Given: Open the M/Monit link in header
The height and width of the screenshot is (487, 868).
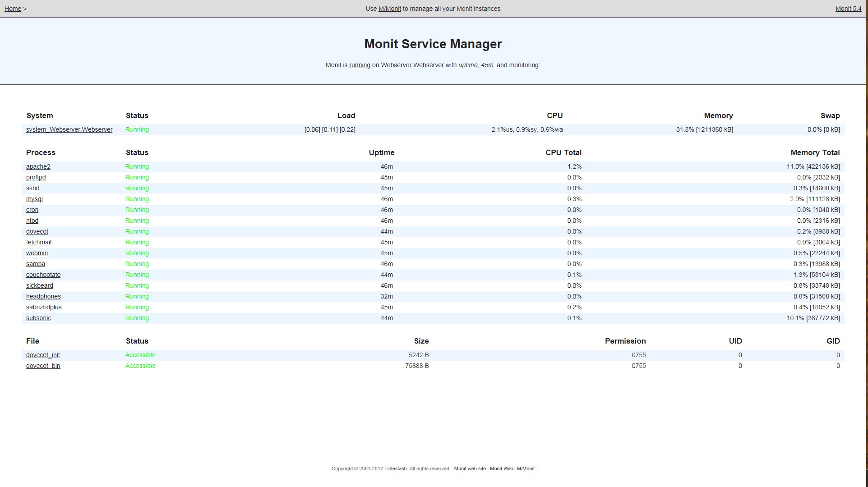Looking at the screenshot, I should point(389,9).
